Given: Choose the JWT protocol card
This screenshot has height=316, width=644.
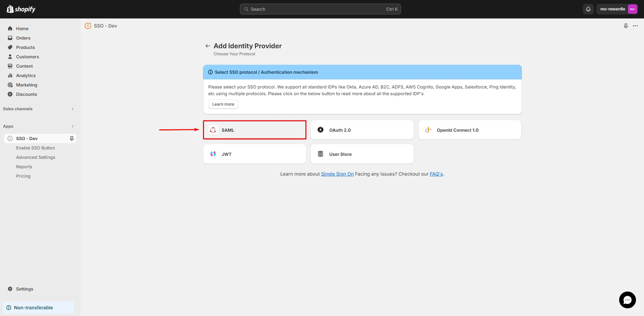Looking at the screenshot, I should 254,154.
